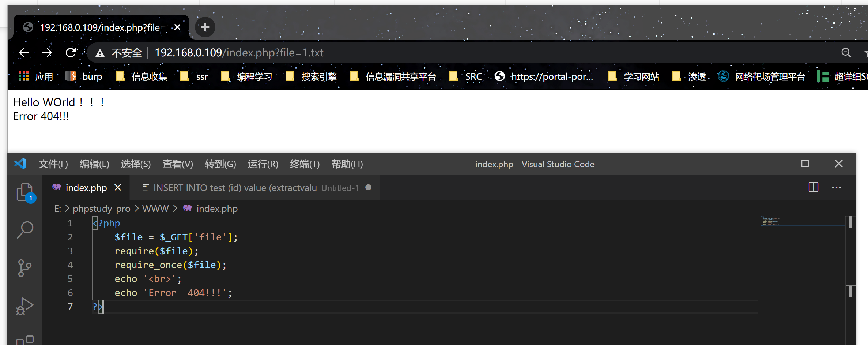Open the Search view in activity bar
This screenshot has width=868, height=345.
[25, 230]
